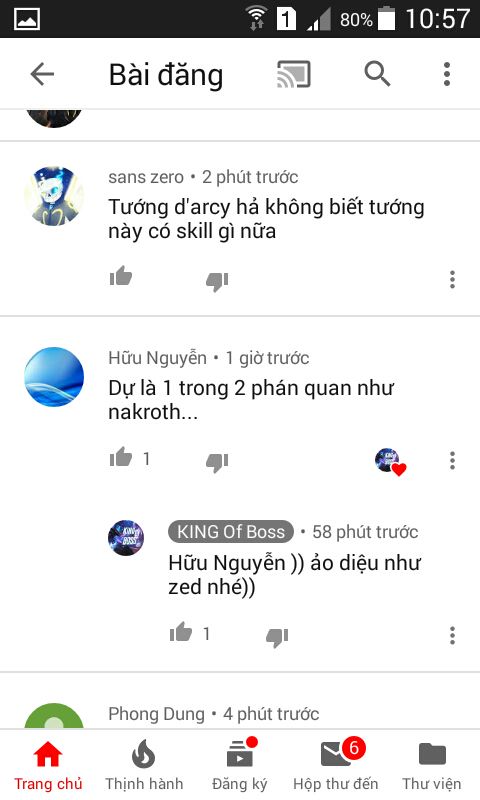This screenshot has width=480, height=800.
Task: Open the Thư viện library tab
Action: [x=432, y=765]
